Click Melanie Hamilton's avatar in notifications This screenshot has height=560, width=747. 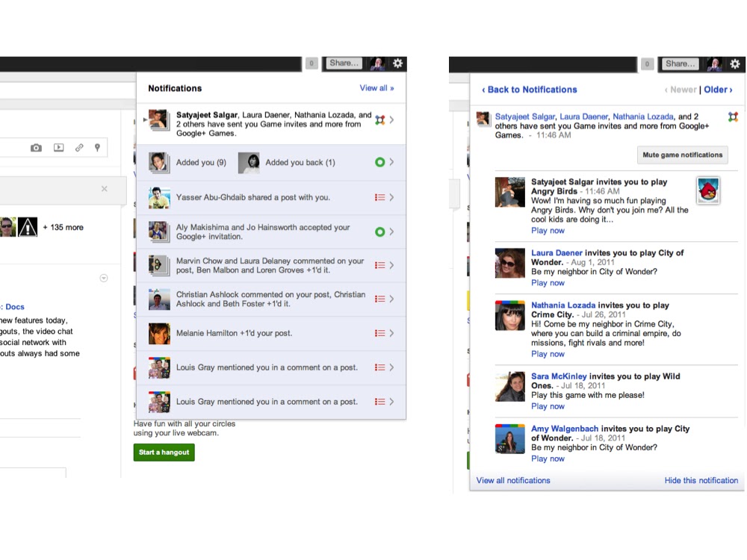pos(159,333)
